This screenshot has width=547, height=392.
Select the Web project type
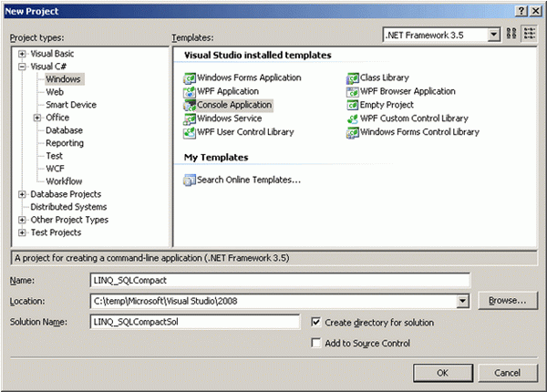pos(55,92)
